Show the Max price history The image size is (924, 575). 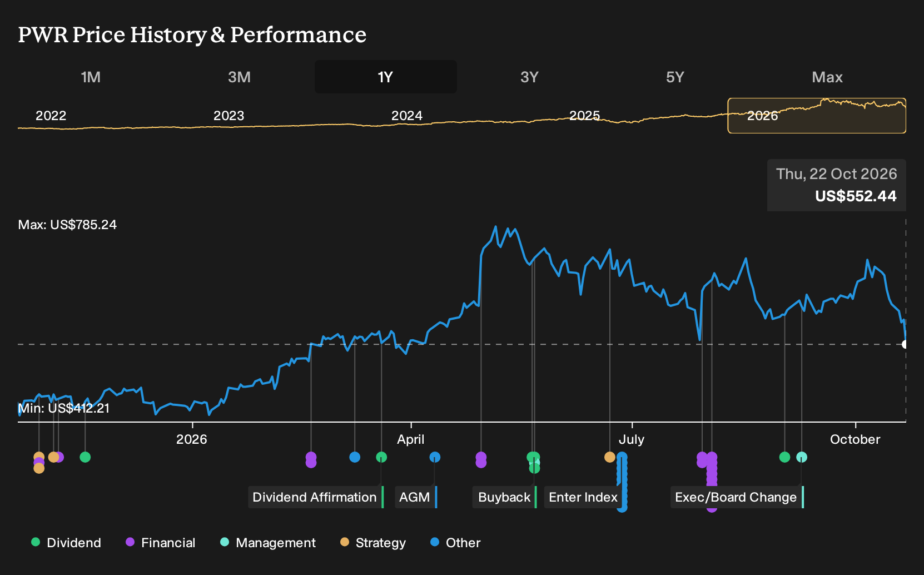827,77
